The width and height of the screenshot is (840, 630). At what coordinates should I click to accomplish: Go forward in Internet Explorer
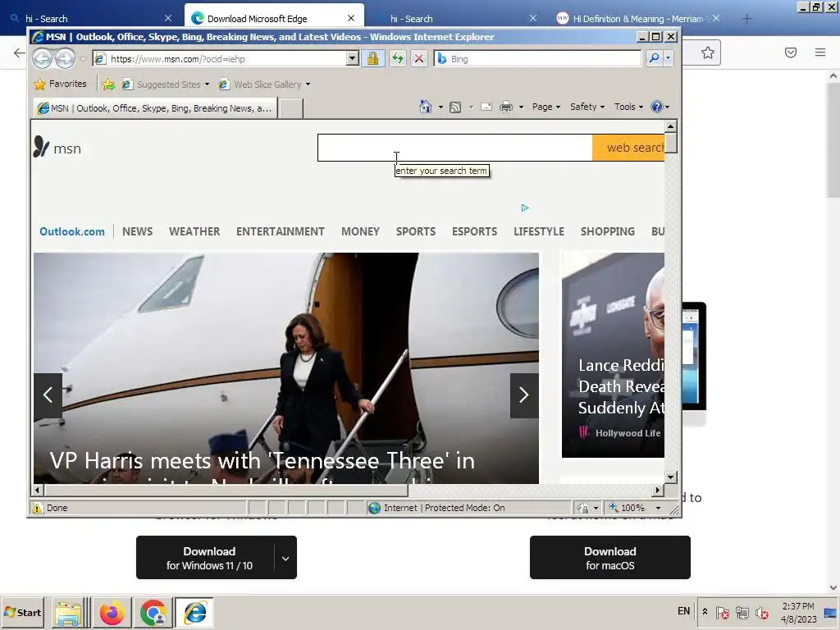tap(65, 58)
